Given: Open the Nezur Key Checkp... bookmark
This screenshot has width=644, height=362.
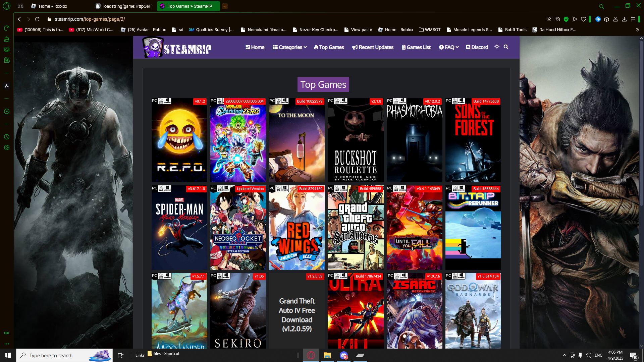Looking at the screenshot, I should point(315,30).
